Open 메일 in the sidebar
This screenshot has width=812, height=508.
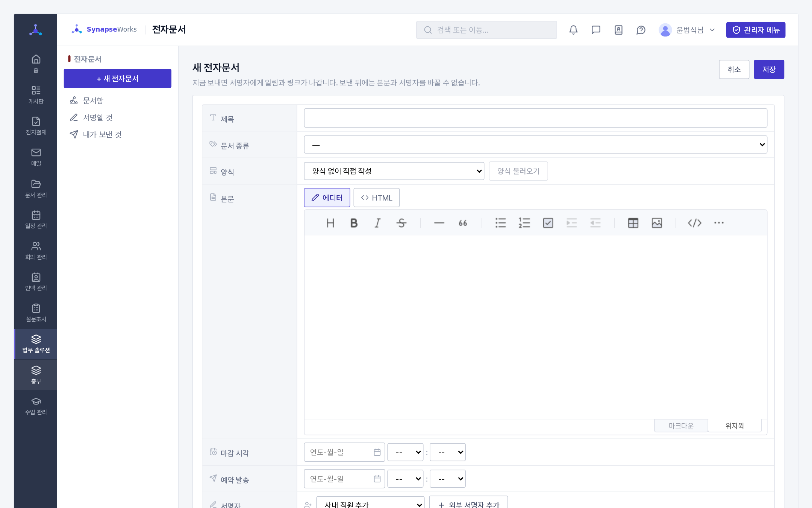click(x=36, y=157)
